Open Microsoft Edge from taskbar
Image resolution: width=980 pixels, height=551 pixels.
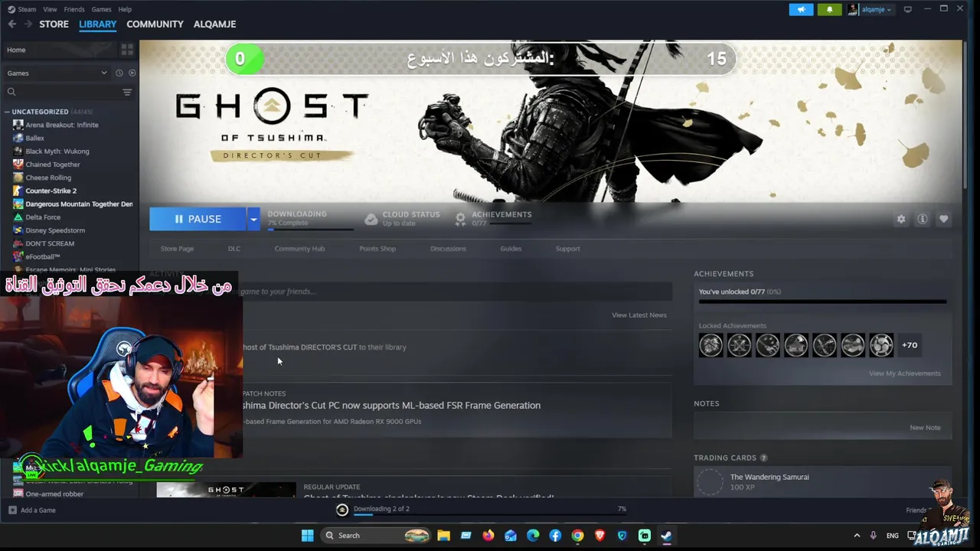tap(533, 535)
